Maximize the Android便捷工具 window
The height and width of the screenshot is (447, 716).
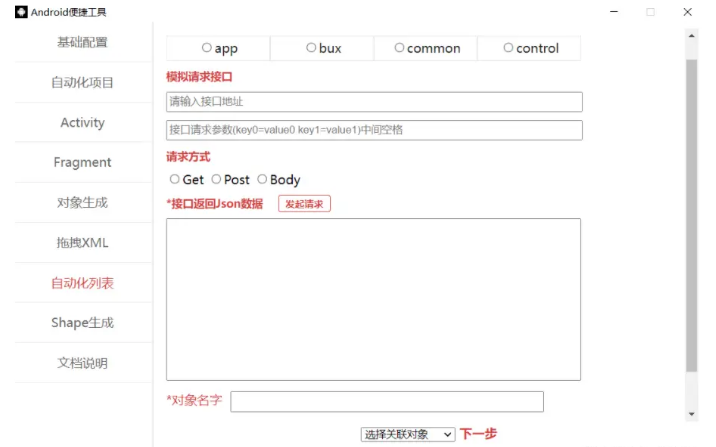[x=651, y=12]
